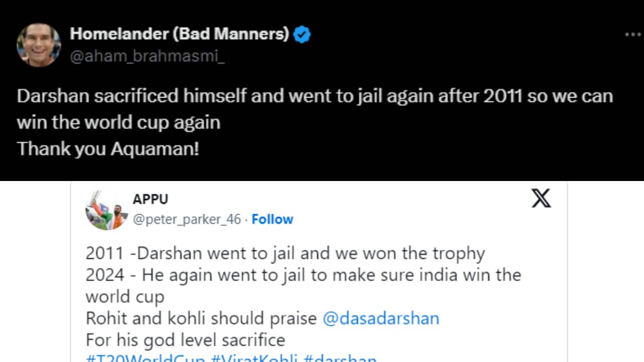
Task: Open the @dasadarshan mention link
Action: [x=380, y=318]
